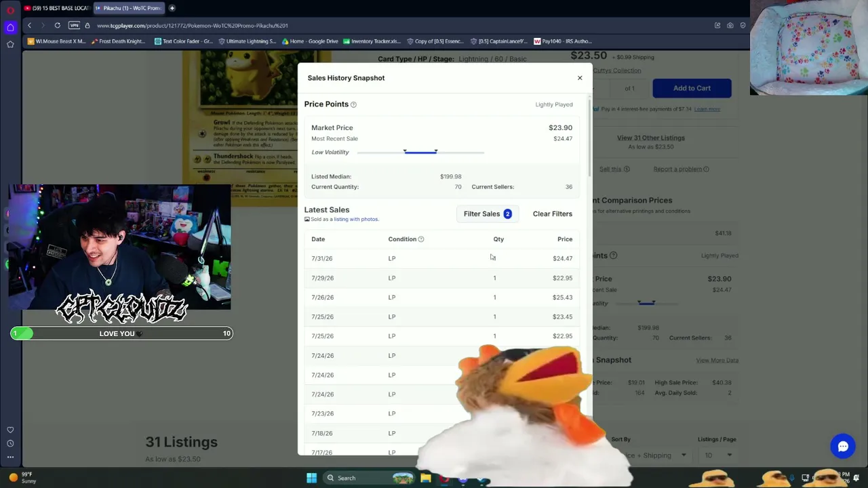Click the background Price Points help icon
The image size is (868, 488).
613,256
